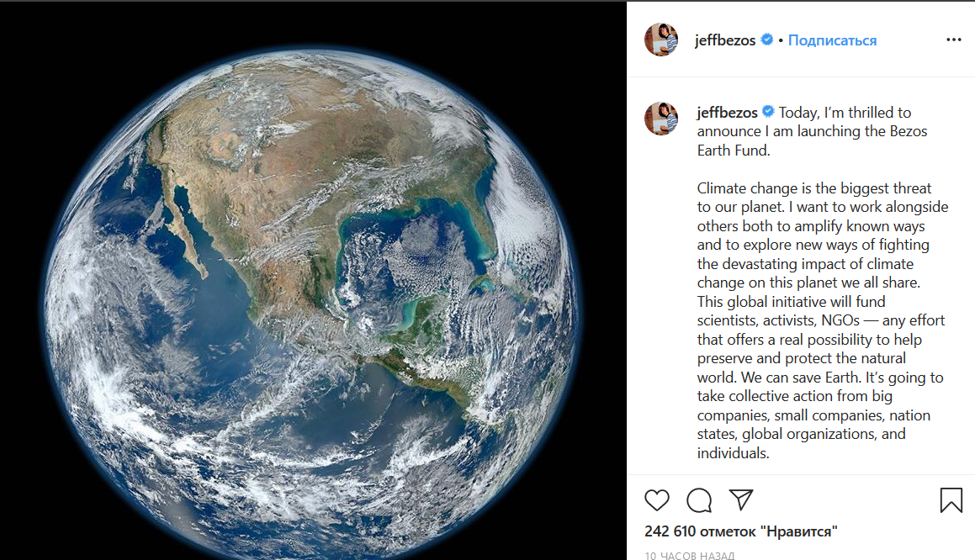View the 242 610 отметок "Нравится" likes list
The height and width of the screenshot is (560, 975).
(741, 531)
